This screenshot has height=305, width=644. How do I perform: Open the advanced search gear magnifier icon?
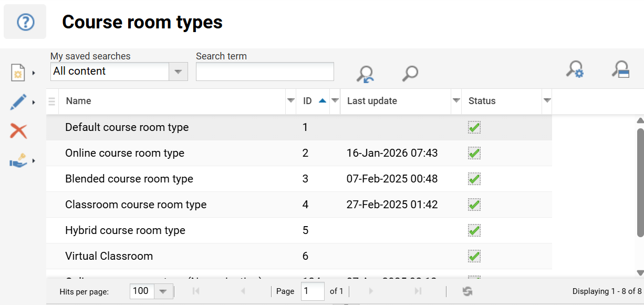[x=575, y=70]
